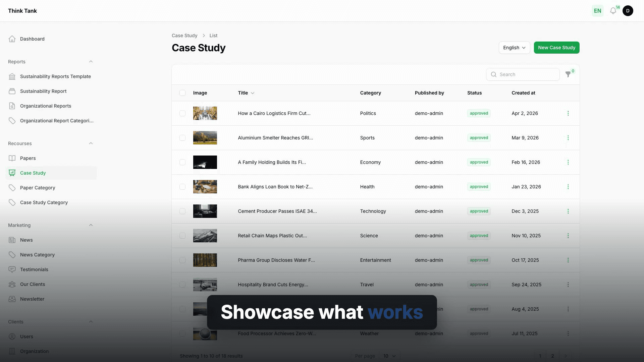Click the Feb 16, 2026 date cell
The width and height of the screenshot is (644, 362).
526,162
